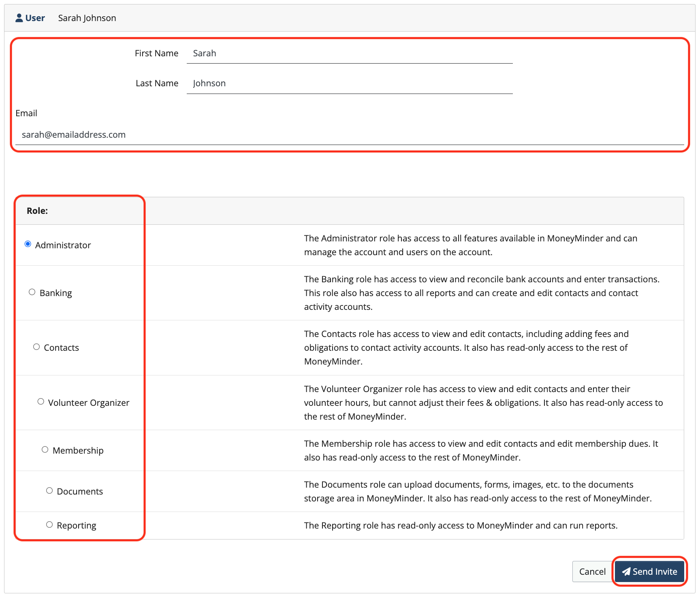Choose the Contacts role radio button
Viewport: 700px width, 597px height.
(36, 347)
